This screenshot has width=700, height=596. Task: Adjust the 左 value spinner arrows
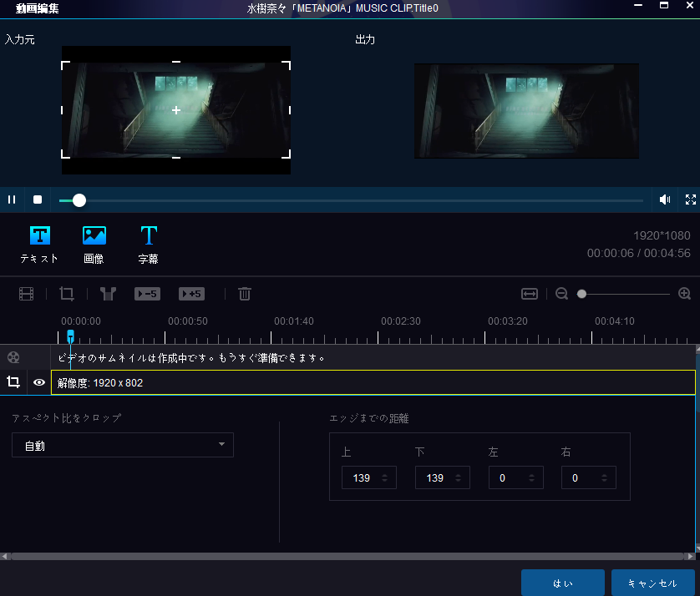[x=531, y=478]
